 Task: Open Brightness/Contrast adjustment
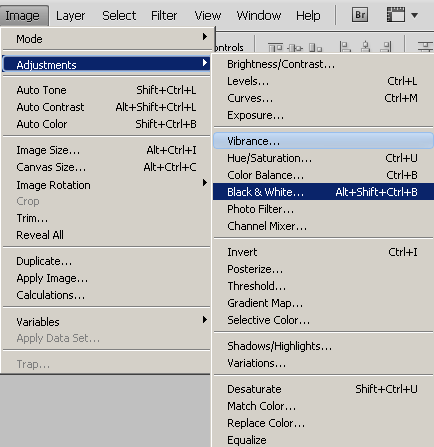click(x=323, y=64)
